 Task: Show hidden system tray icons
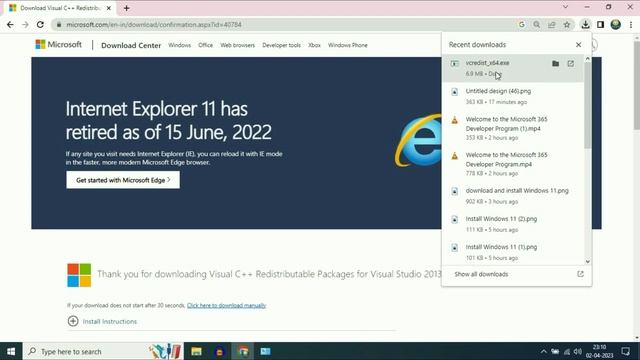point(543,351)
